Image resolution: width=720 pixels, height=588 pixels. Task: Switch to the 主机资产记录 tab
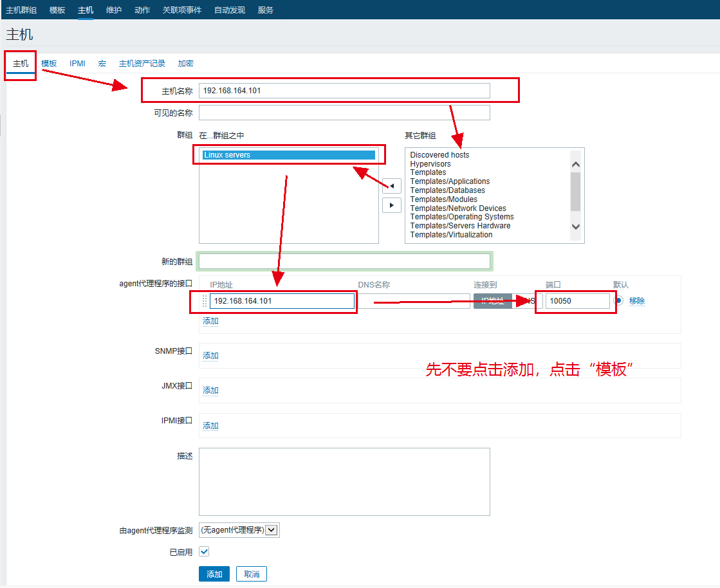142,63
